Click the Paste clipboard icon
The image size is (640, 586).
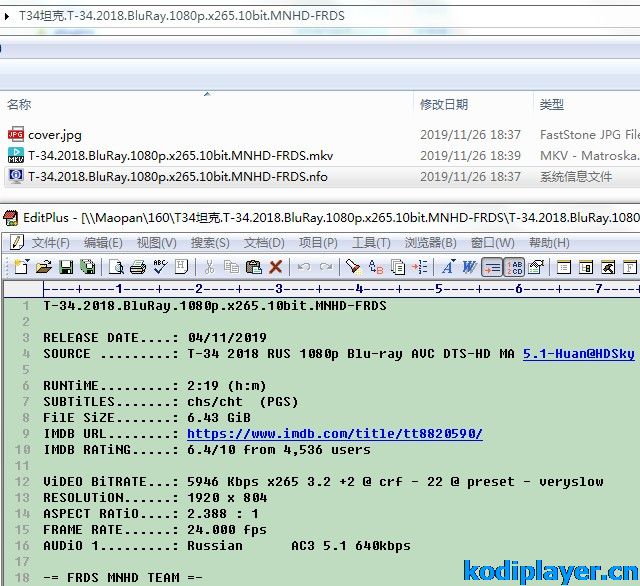click(x=253, y=267)
